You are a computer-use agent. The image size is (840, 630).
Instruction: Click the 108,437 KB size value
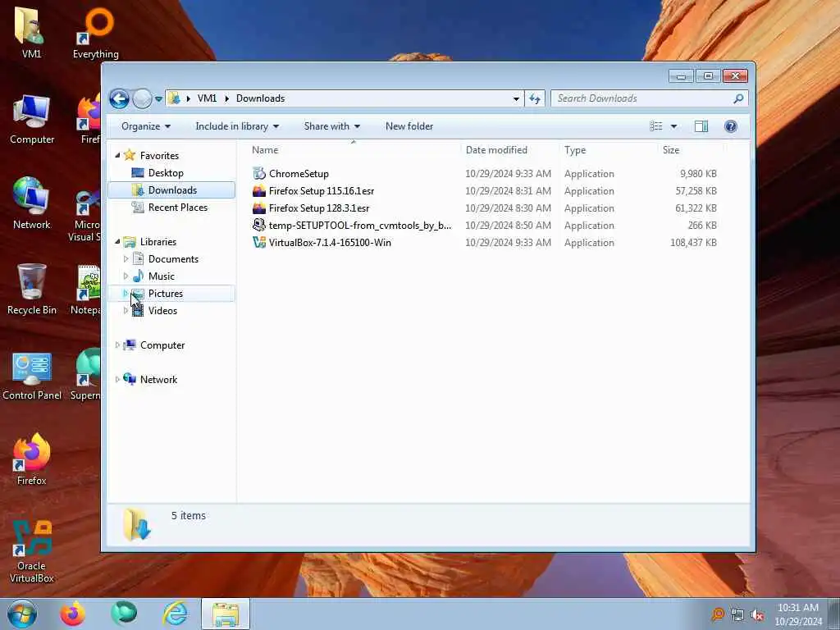tap(693, 243)
